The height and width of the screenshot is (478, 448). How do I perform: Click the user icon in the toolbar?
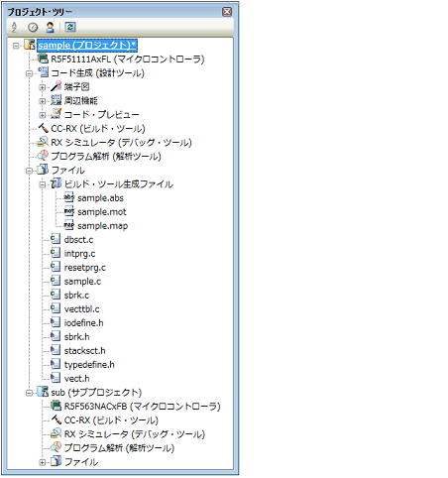[x=51, y=27]
